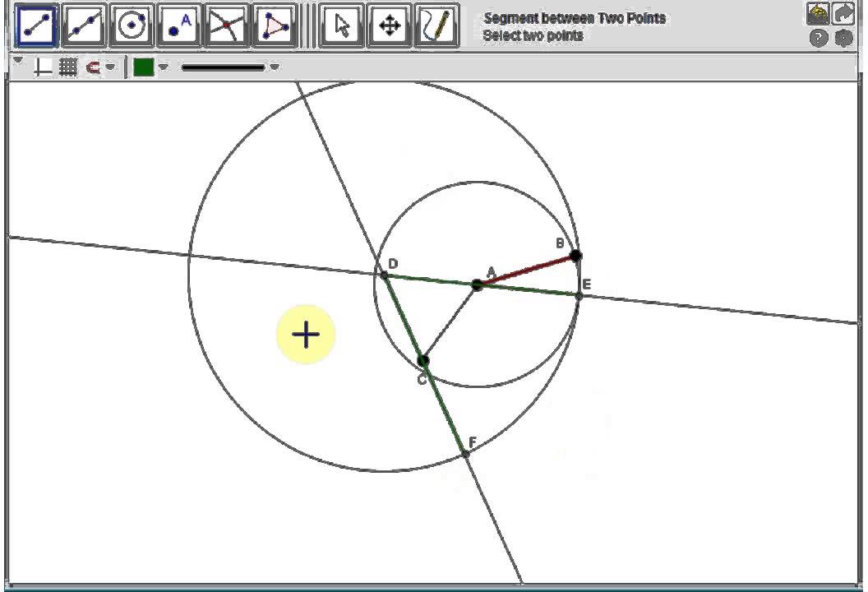Select the Intersect Two Objects tool
868x592 pixels.
[x=226, y=25]
